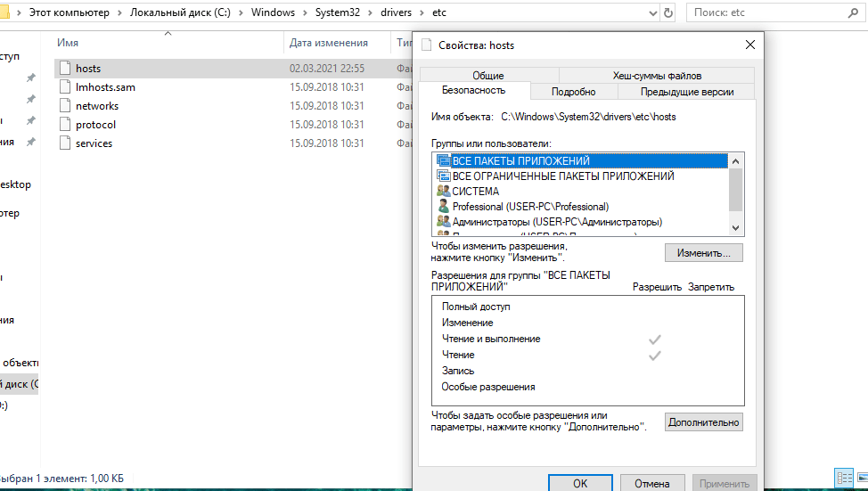Screen dimensions: 868x491
Task: Click the СИСТЕМА group icon
Action: coord(444,191)
